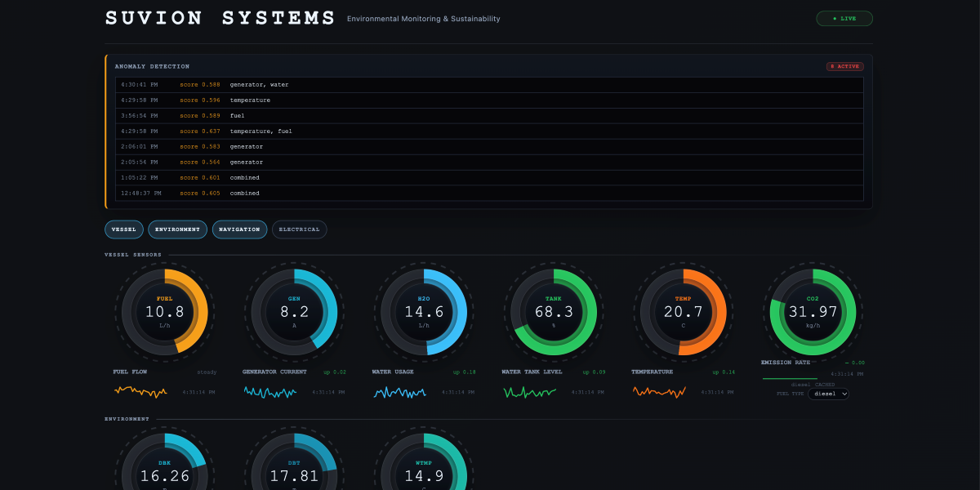Screen dimensions: 980x490
Task: Select the 3:56:54 PM fuel anomaly row
Action: pyautogui.click(x=489, y=116)
